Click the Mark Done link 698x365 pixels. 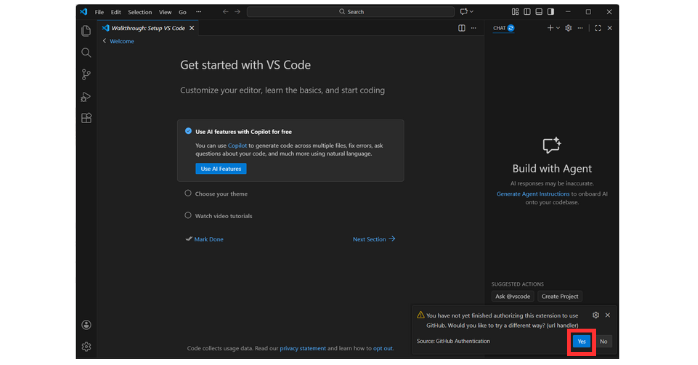tap(205, 239)
